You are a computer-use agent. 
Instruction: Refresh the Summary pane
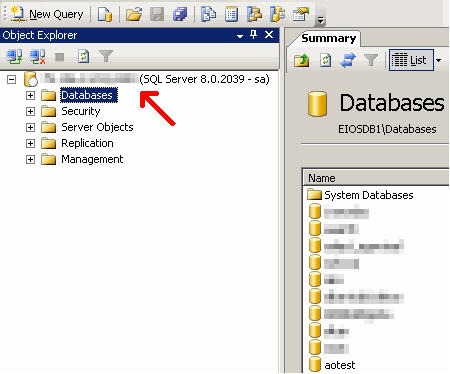326,60
